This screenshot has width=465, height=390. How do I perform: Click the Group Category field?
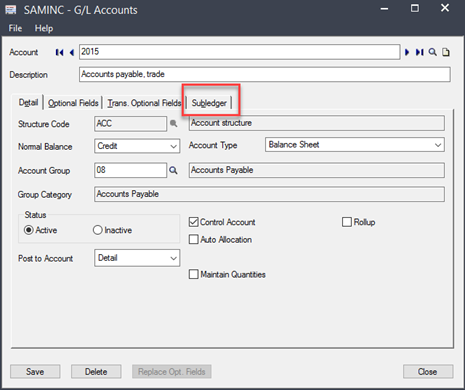[269, 194]
